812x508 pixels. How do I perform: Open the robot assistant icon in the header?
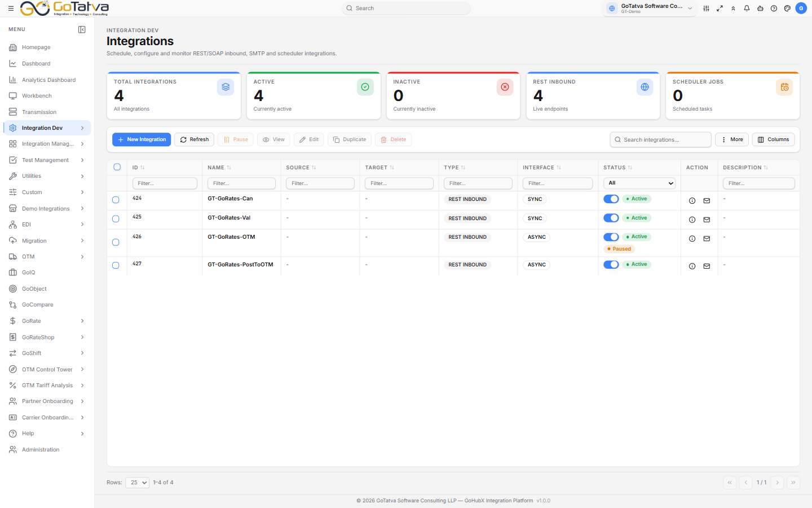[x=760, y=8]
